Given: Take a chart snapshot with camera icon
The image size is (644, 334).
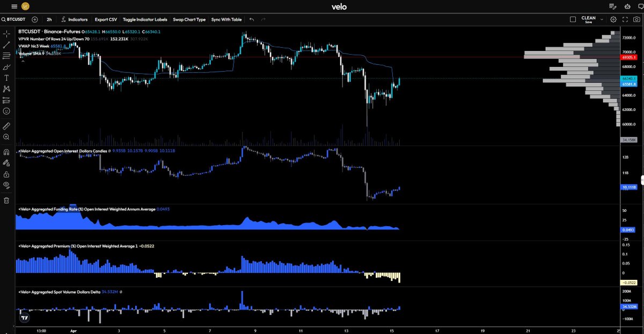Looking at the screenshot, I should [636, 19].
